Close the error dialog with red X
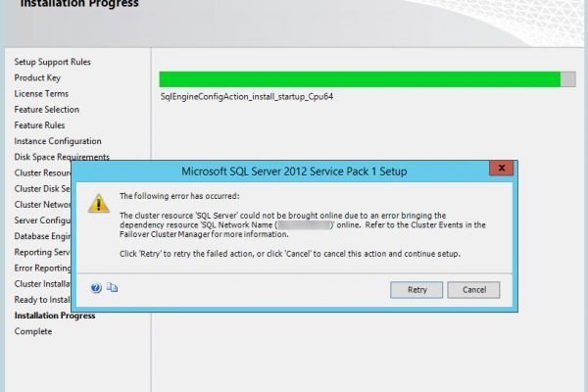The image size is (588, 392). point(502,168)
